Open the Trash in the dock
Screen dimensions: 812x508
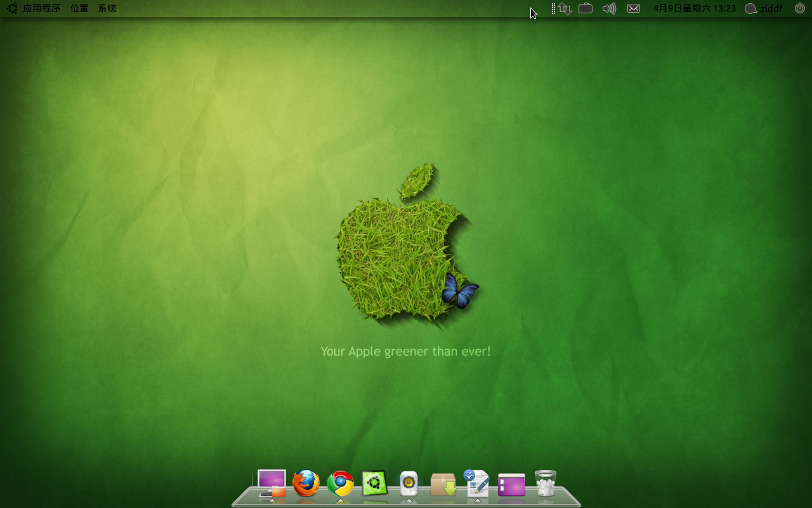[x=546, y=483]
